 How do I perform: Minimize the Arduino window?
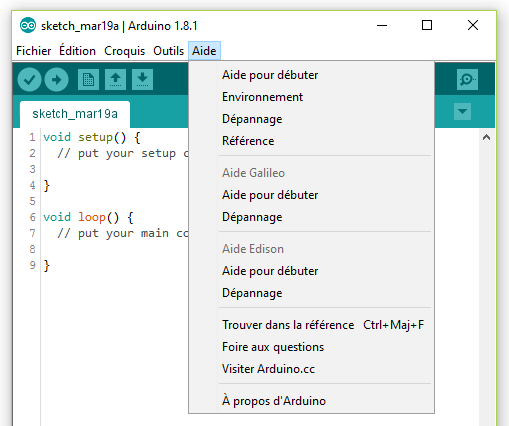click(x=382, y=25)
